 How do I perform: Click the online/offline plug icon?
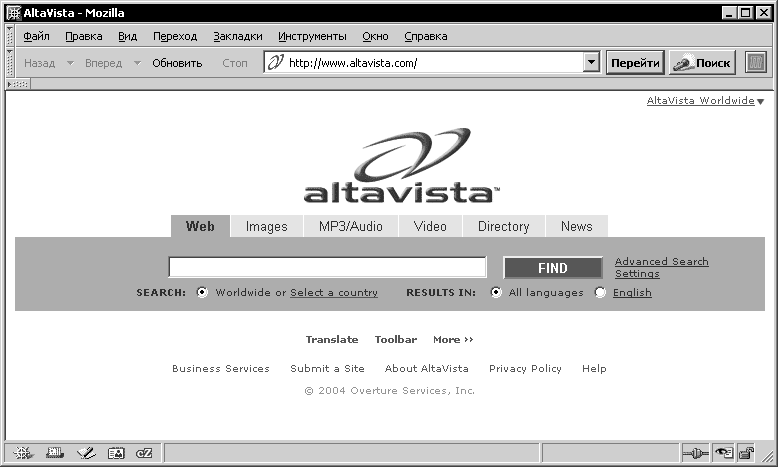tap(696, 453)
